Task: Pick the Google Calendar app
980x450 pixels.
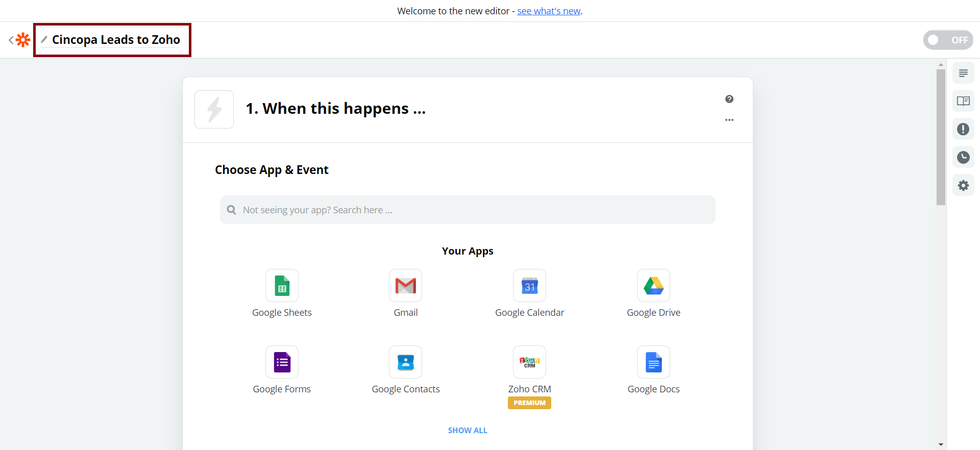Action: tap(529, 286)
